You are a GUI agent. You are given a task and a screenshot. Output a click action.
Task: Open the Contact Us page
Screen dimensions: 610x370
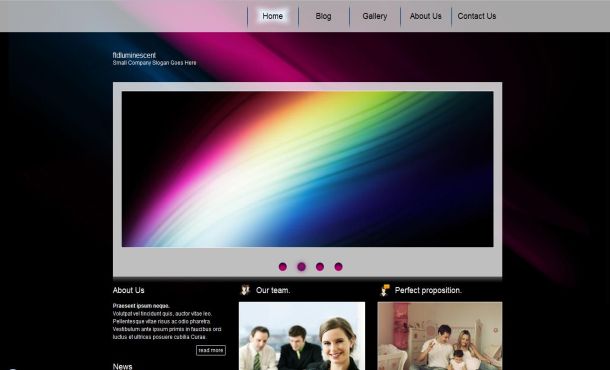click(477, 16)
